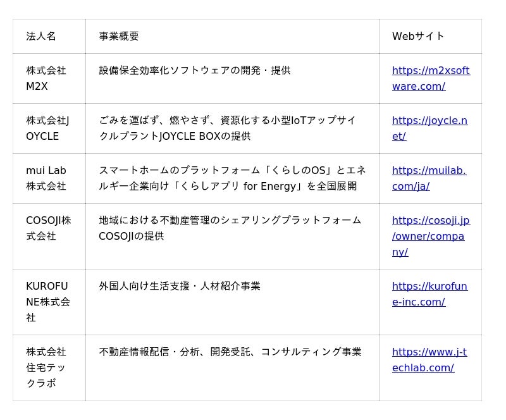
Task: Click the 外国人向け生活支援 description text
Action: (x=180, y=287)
